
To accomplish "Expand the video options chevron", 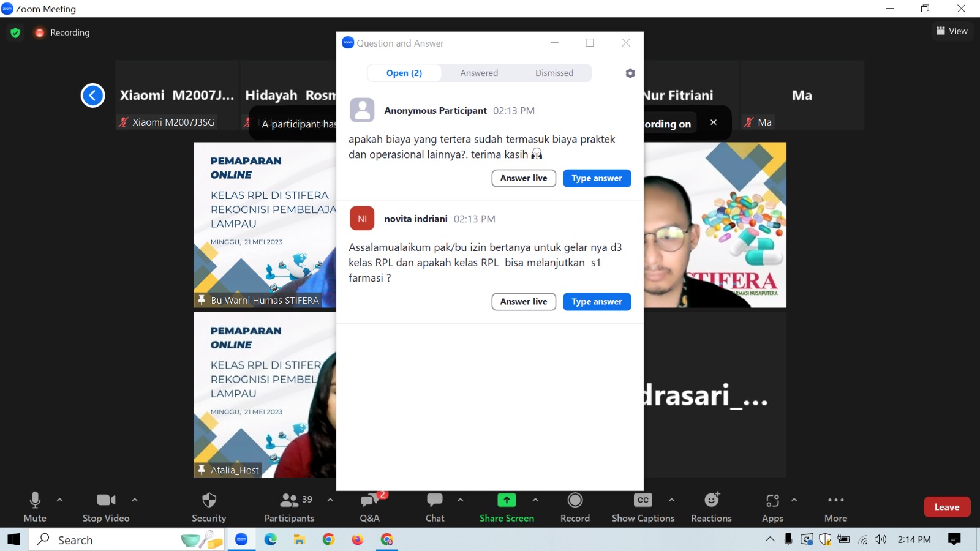I will point(134,500).
